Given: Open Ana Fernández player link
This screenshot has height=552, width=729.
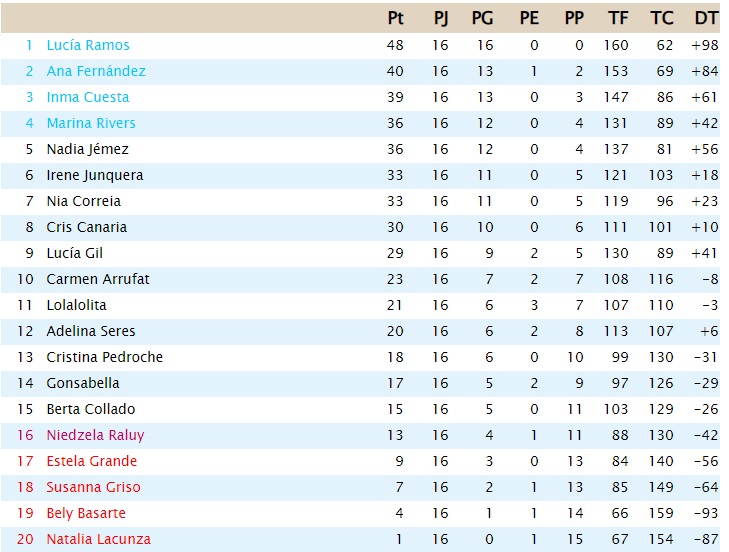Looking at the screenshot, I should click(96, 71).
